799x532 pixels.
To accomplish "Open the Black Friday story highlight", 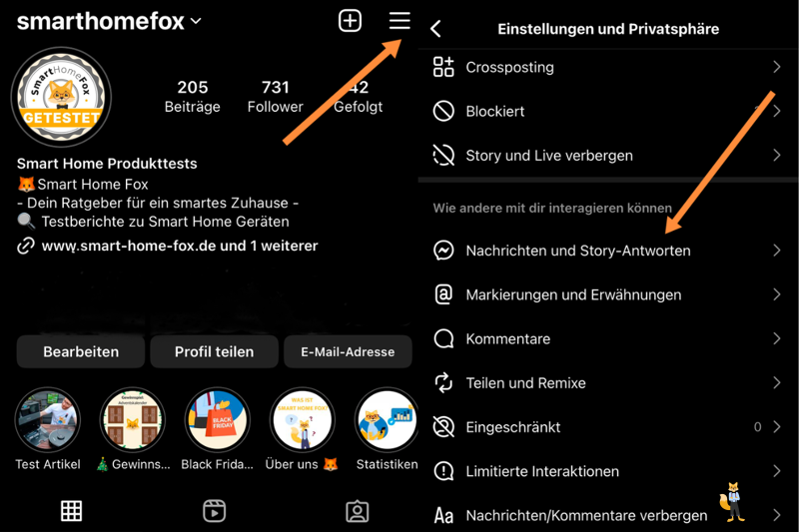I will point(217,420).
